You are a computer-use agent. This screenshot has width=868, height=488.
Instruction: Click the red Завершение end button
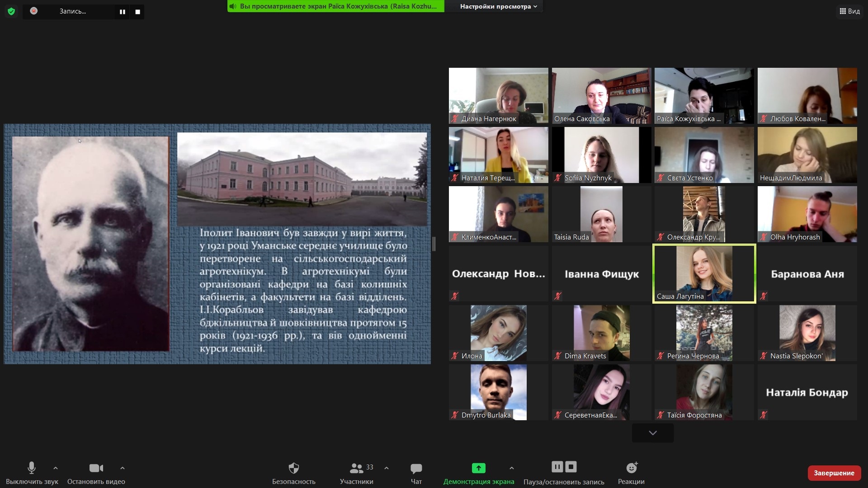coord(834,473)
